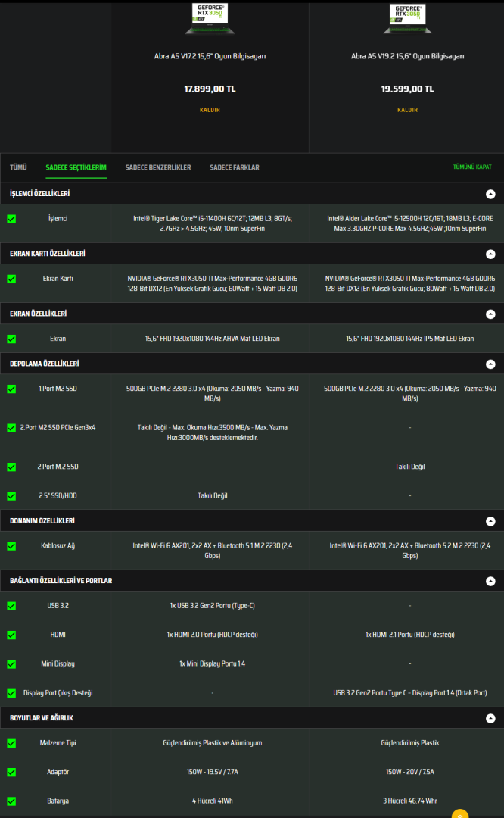Uncheck the Mini Display row checkbox
The width and height of the screenshot is (504, 818).
click(11, 664)
